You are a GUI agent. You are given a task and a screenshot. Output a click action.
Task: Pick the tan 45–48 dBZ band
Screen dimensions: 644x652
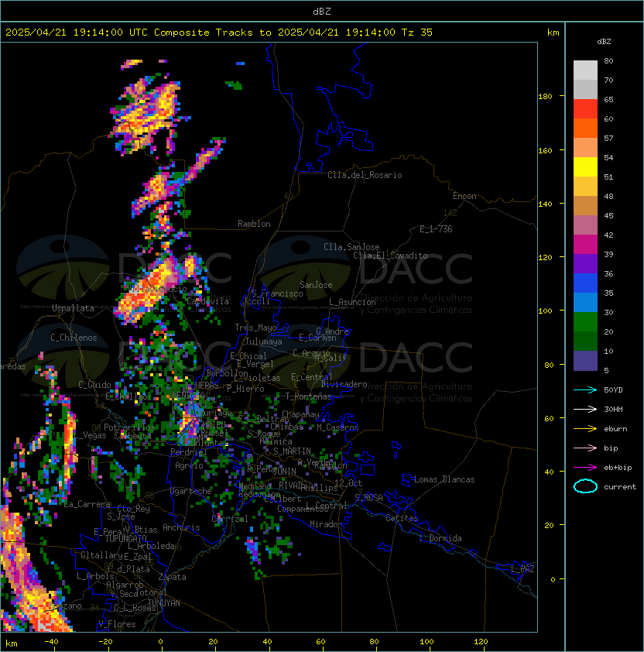(585, 205)
